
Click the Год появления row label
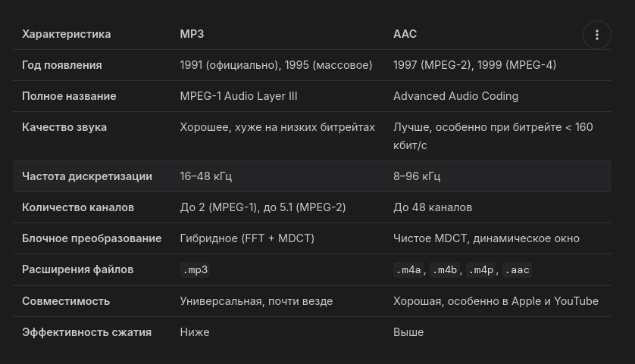(61, 65)
